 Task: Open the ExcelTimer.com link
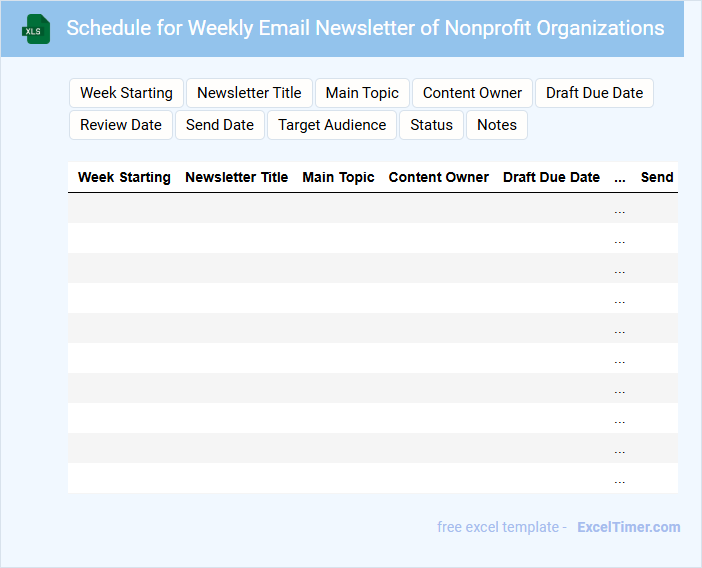coord(628,527)
